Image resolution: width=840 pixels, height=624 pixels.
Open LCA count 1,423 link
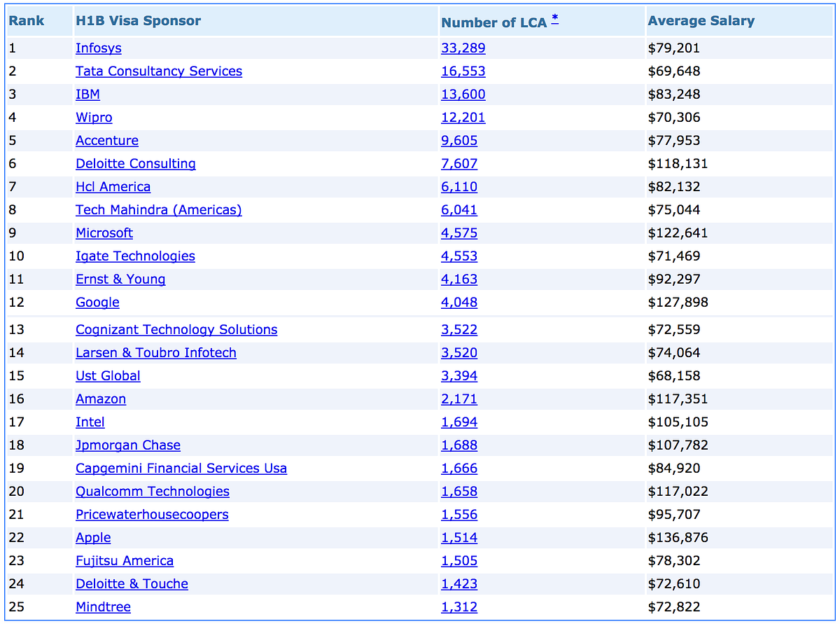[x=459, y=584]
